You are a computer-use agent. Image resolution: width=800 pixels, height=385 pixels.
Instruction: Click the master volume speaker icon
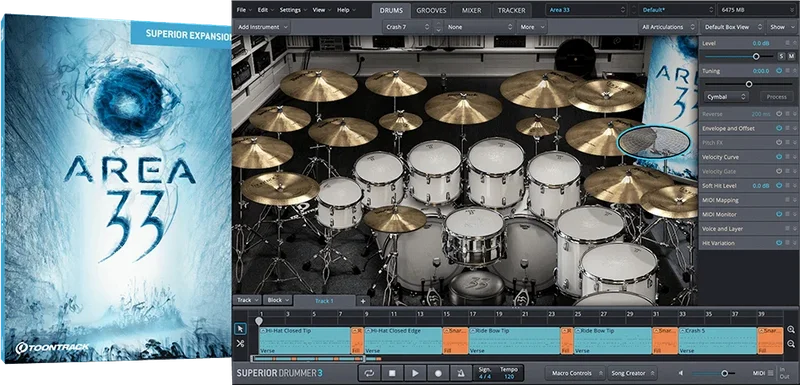[681, 373]
